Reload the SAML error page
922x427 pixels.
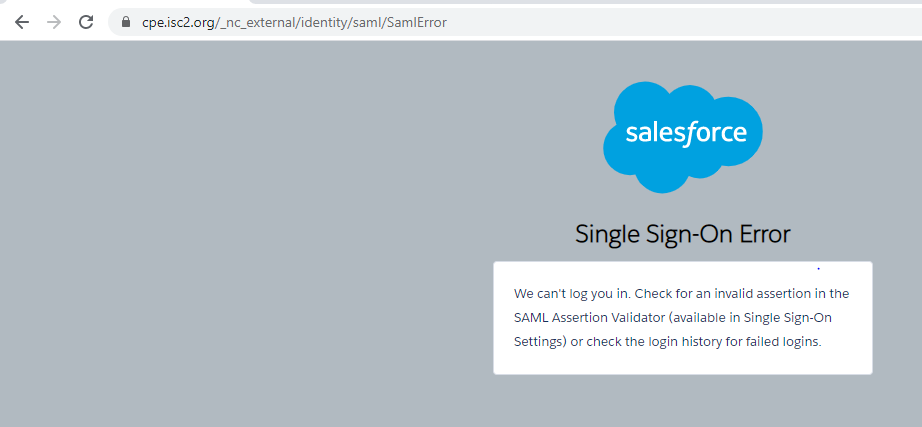[x=86, y=21]
